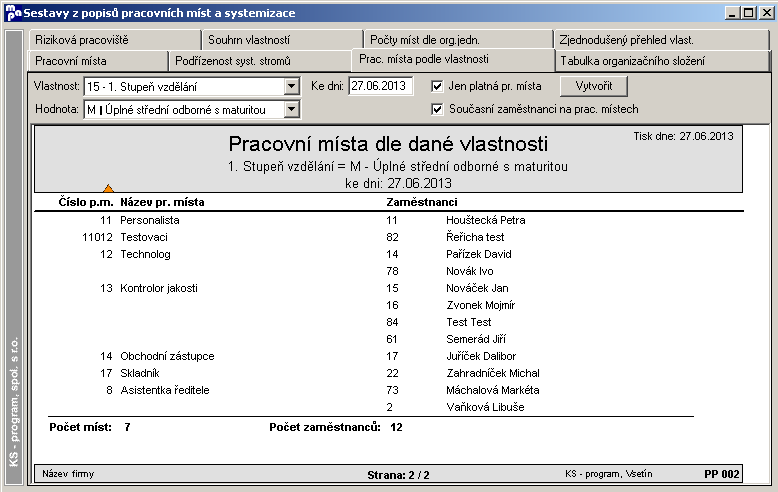This screenshot has height=492, width=778.
Task: Click the 'Počet míst:' total label
Action: point(80,427)
